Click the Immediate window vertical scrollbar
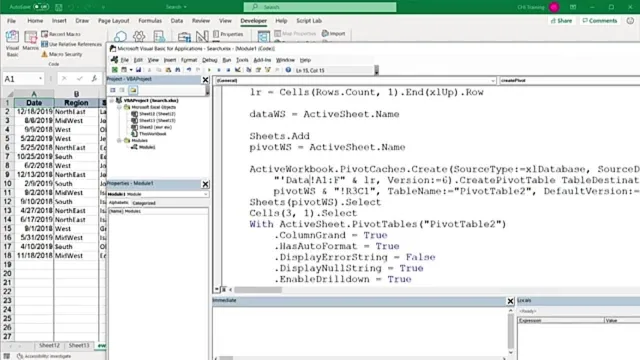Viewport: 640px width, 360px height. 511,331
